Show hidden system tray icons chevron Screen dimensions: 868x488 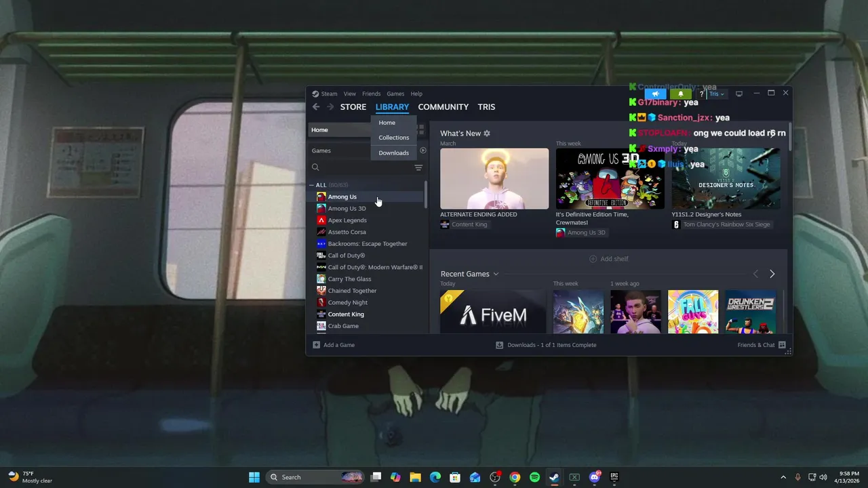[783, 477]
